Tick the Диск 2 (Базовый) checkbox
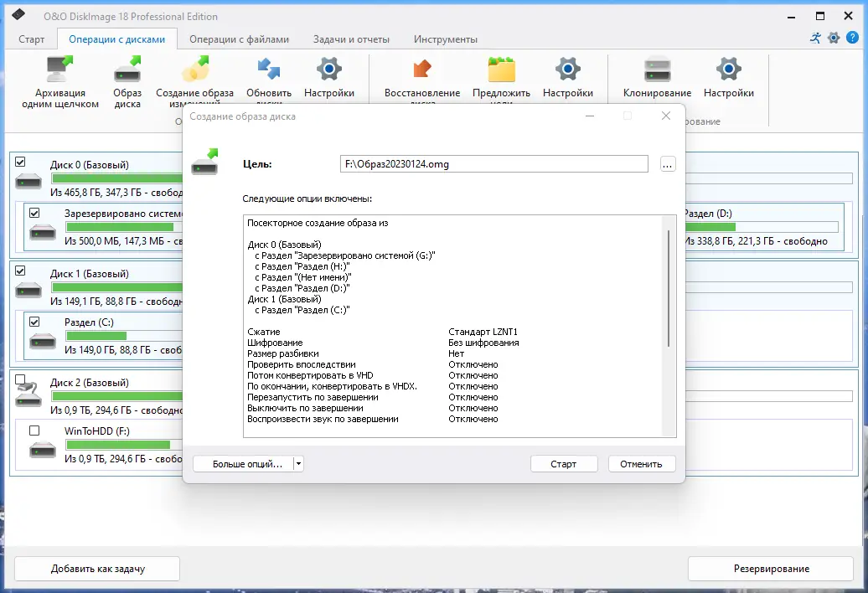Viewport: 868px width, 593px height. (x=20, y=379)
